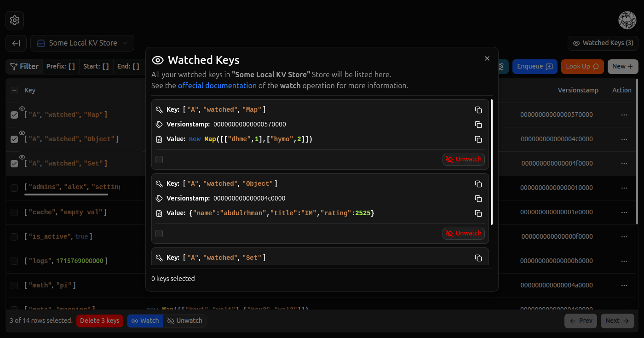Select the watched Map card checkbox
Image resolution: width=644 pixels, height=338 pixels.
click(x=159, y=160)
